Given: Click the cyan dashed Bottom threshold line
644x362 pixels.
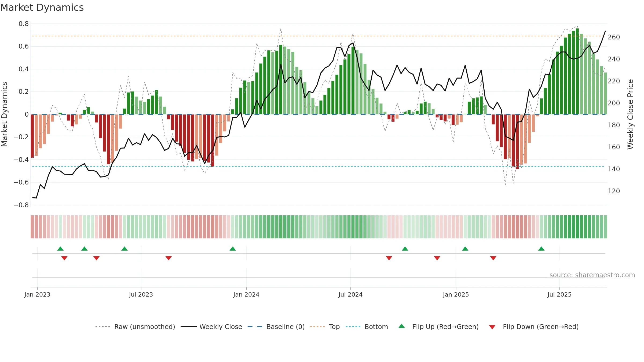Looking at the screenshot, I should 319,167.
